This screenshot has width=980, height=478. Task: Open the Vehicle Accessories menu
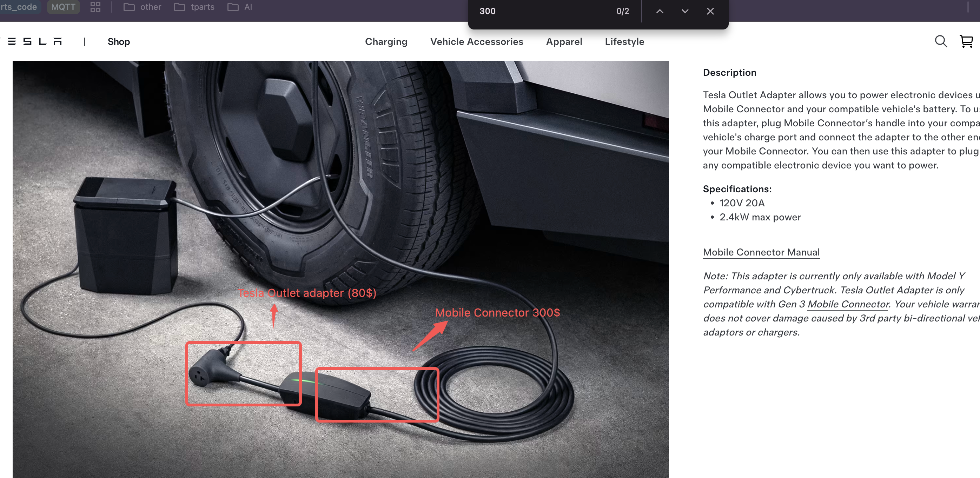pyautogui.click(x=476, y=41)
